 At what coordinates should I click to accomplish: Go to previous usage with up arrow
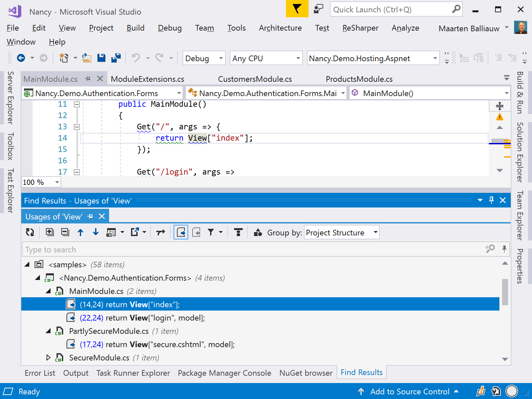point(80,232)
